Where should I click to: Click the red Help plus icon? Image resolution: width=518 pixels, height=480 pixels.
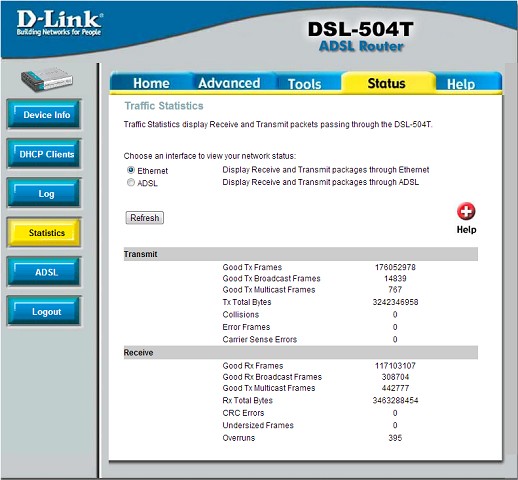[x=466, y=211]
